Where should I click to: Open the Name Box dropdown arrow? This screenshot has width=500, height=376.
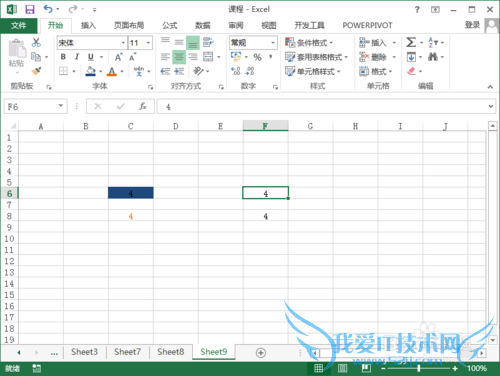(61, 106)
